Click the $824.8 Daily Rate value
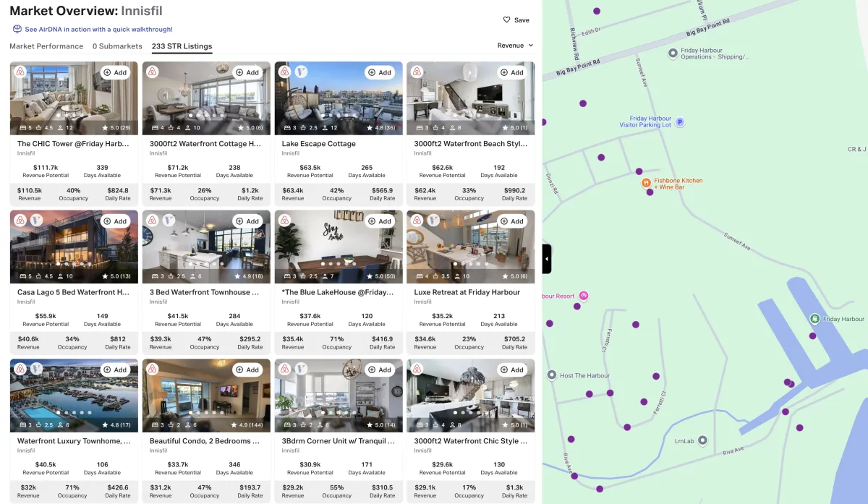868x504 pixels. [x=117, y=191]
